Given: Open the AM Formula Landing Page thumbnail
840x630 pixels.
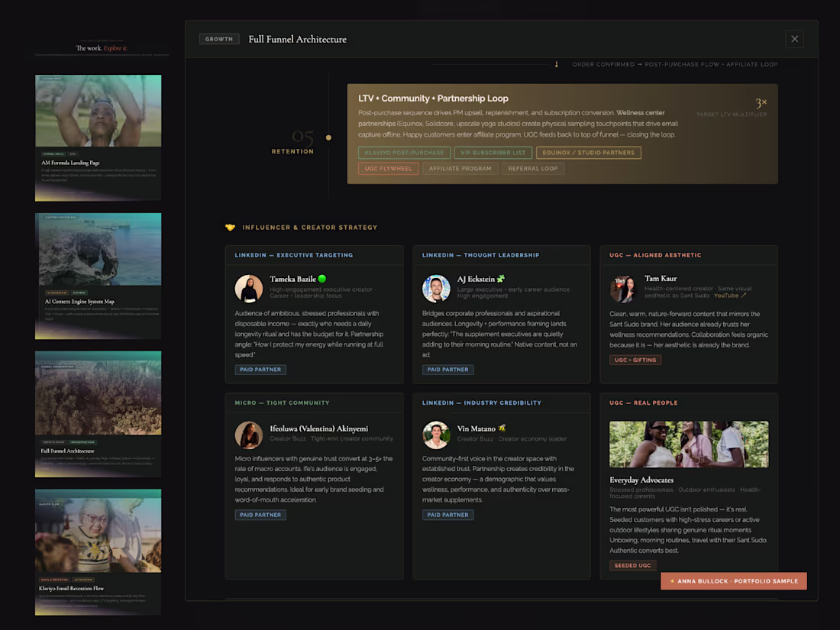Looking at the screenshot, I should 98,111.
